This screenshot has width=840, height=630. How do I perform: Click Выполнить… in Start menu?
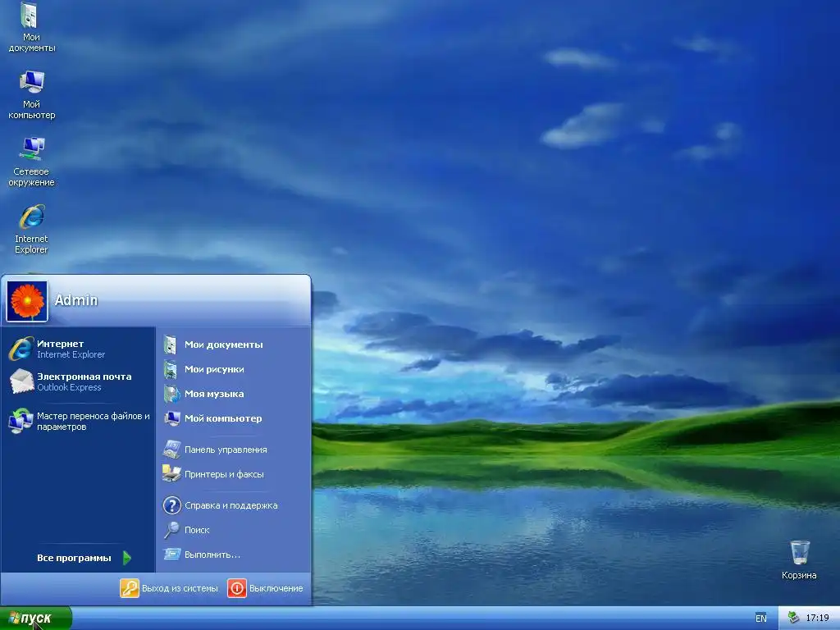click(234, 555)
